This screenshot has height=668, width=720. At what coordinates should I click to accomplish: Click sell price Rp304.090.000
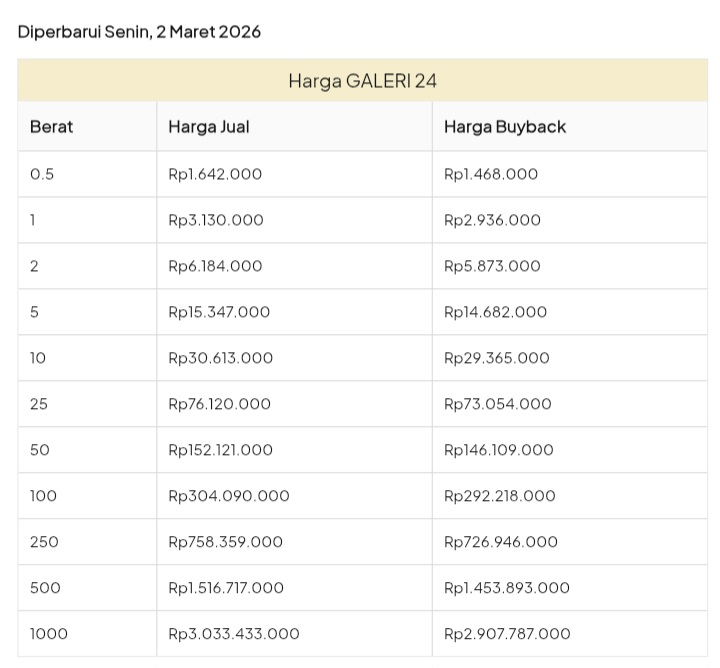(x=229, y=496)
